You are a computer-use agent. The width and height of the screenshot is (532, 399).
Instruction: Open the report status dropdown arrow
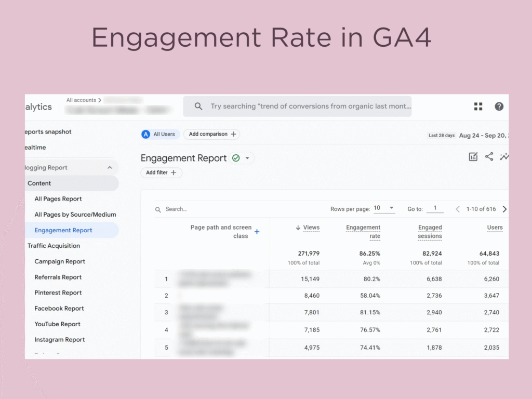[x=247, y=158]
